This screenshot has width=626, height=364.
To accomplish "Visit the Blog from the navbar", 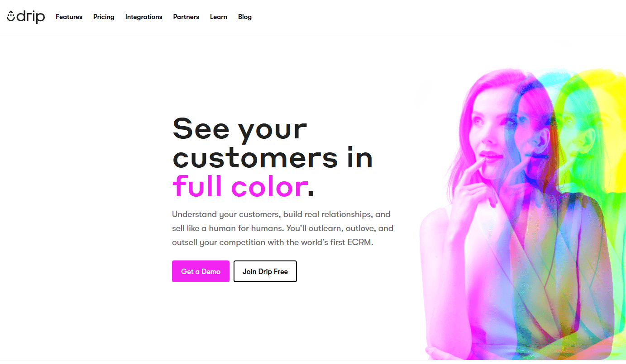I will [245, 17].
